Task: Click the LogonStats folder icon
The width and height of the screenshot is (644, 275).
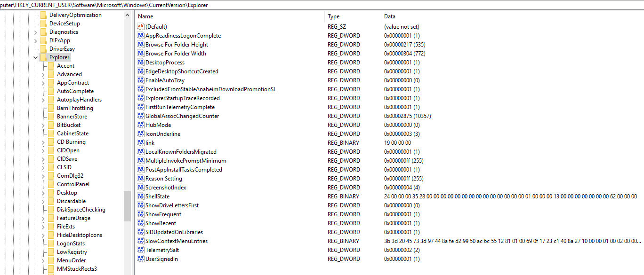Action: coord(51,244)
